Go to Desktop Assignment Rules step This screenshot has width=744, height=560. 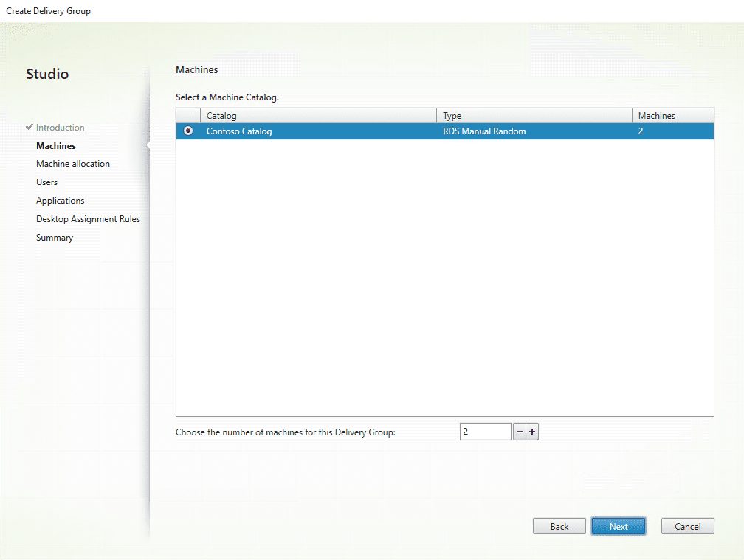tap(89, 219)
